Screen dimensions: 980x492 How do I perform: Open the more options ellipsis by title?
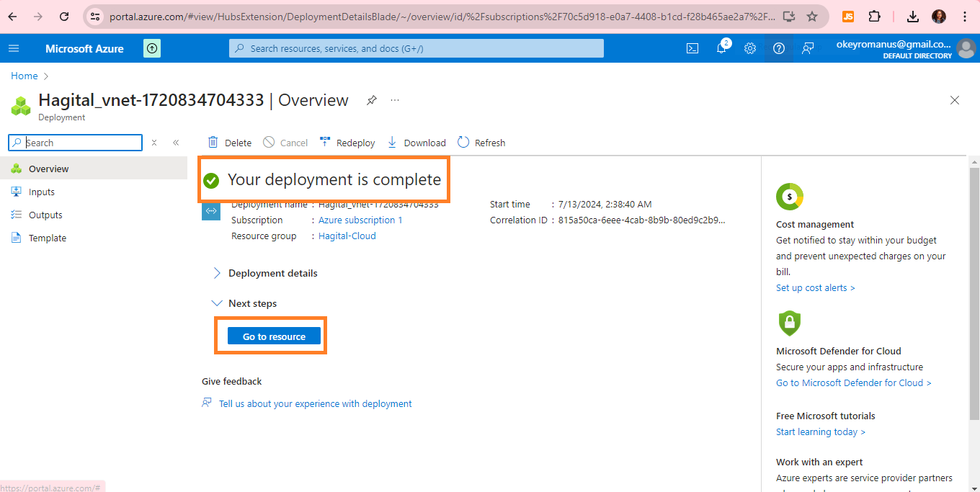pos(395,100)
